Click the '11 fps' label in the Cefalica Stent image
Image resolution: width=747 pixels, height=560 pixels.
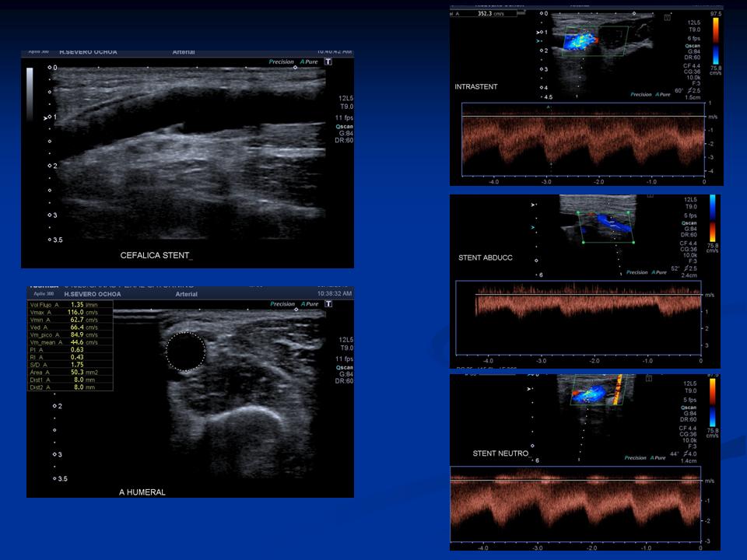(x=344, y=117)
